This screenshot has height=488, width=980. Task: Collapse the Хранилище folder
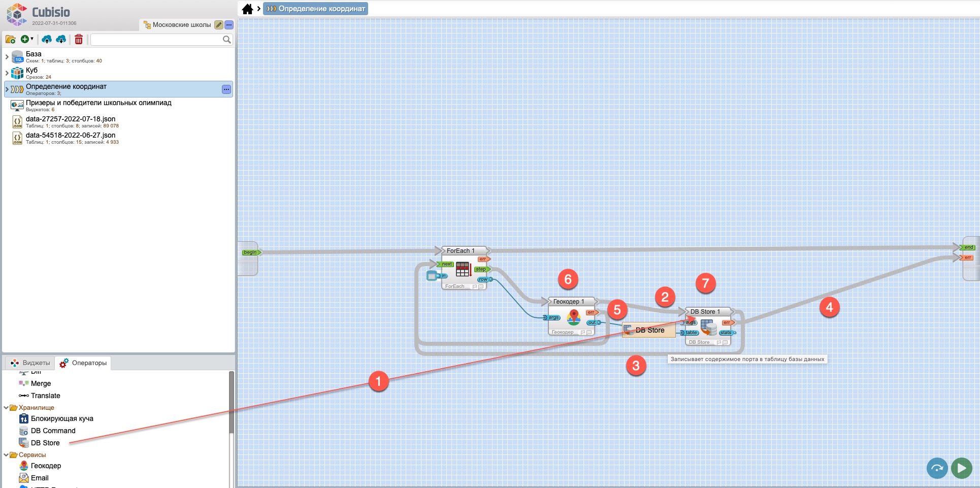(x=6, y=408)
